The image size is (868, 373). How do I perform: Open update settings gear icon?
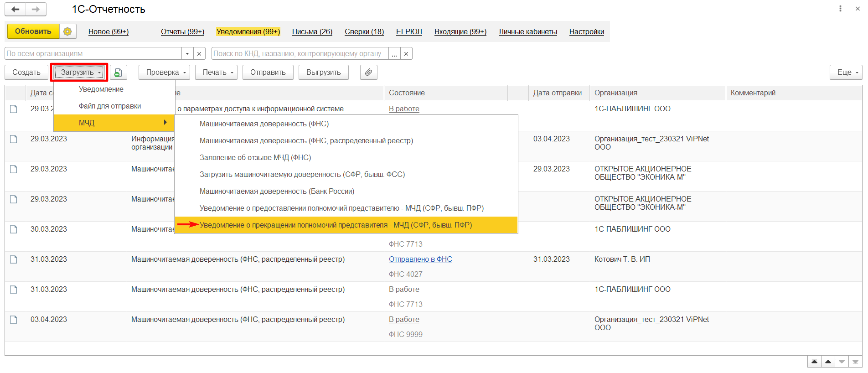click(x=67, y=31)
